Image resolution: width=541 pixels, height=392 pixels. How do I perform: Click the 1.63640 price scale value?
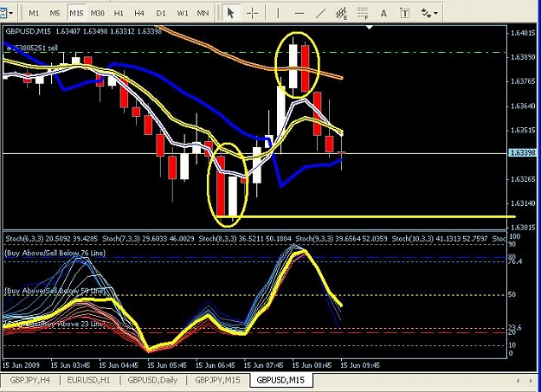[523, 106]
